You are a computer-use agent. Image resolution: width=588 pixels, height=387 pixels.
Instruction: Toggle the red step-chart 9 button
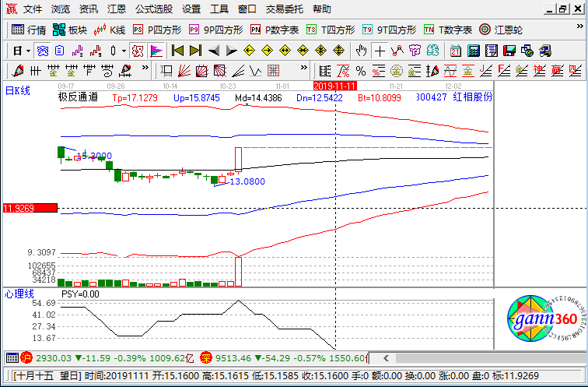[96, 51]
